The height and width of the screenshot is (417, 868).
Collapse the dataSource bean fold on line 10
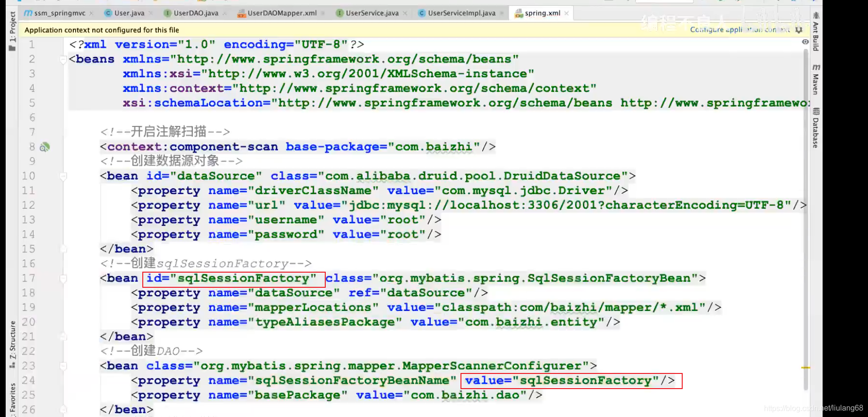pos(63,177)
